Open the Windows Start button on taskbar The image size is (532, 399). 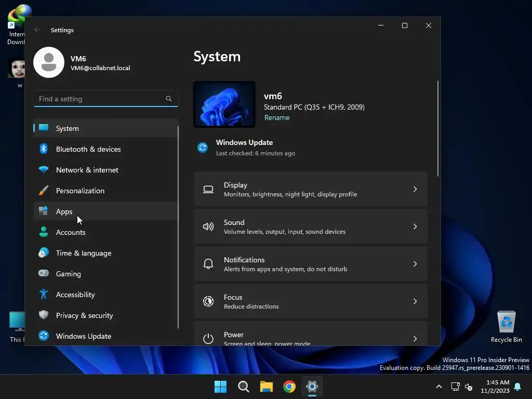220,387
